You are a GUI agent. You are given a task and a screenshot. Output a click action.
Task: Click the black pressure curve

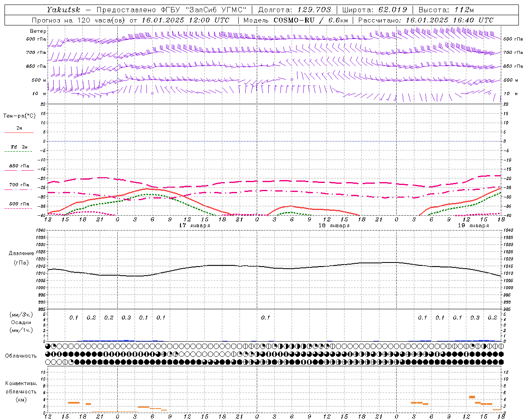tap(274, 268)
